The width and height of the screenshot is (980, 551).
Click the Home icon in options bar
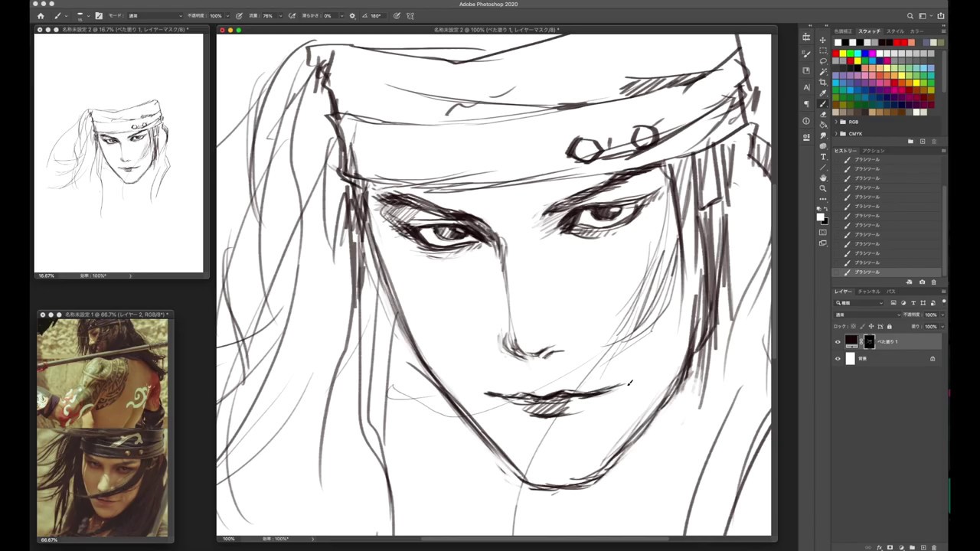coord(41,15)
